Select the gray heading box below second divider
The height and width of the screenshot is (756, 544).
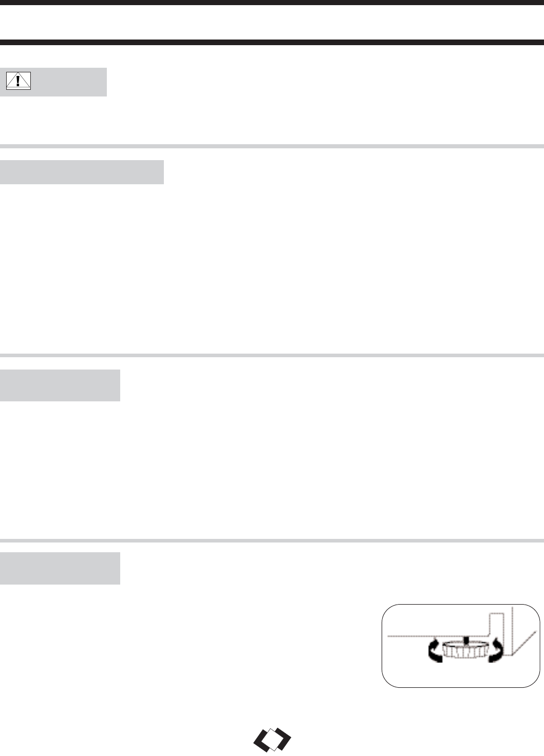[x=60, y=385]
